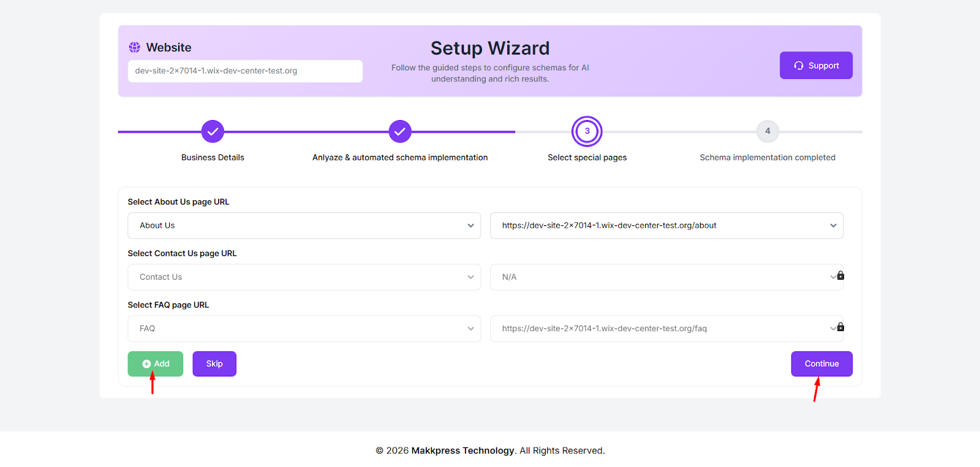The image size is (980, 467).
Task: Expand the About page URL dropdown
Action: tap(666, 225)
